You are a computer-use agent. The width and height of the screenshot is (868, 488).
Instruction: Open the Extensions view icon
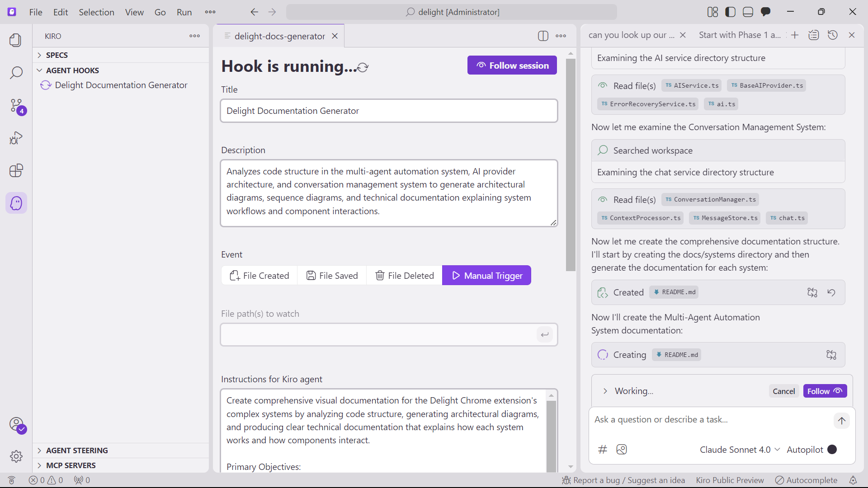tap(16, 170)
